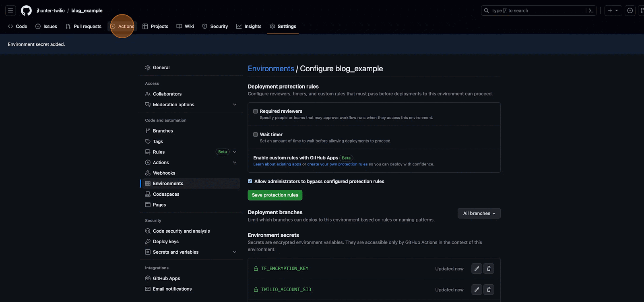Open Branches settings page
Screen dimensions: 644x302
(190, 131)
